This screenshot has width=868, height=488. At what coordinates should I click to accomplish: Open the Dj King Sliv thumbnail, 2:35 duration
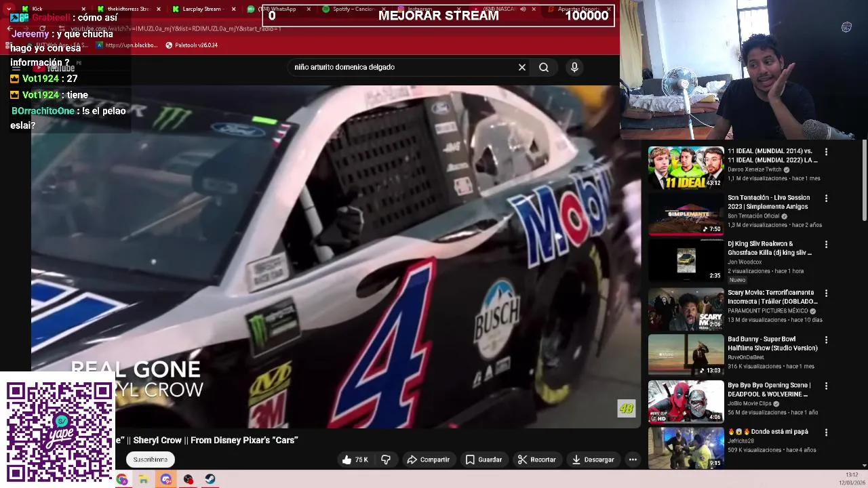tap(686, 260)
